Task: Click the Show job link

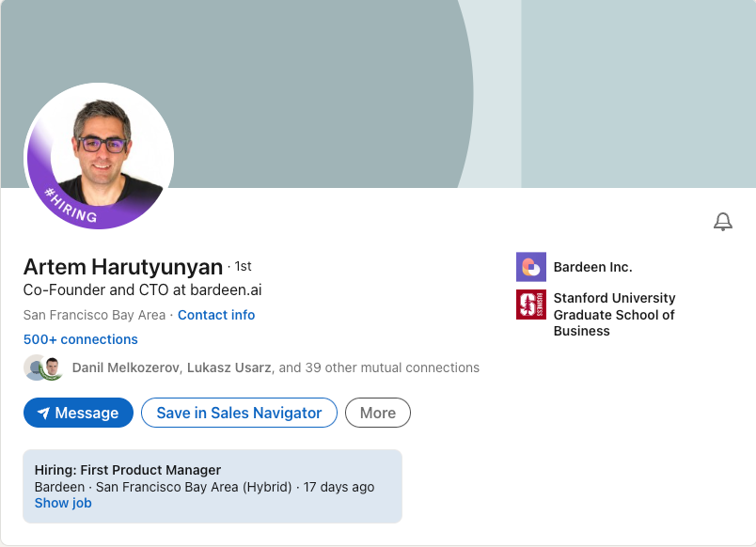Action: [x=63, y=503]
